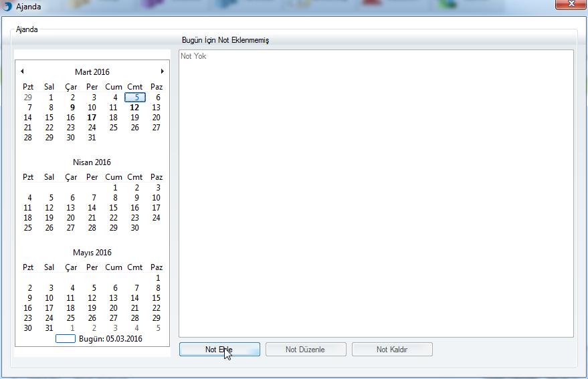Screen dimensions: 588x379
Task: Select April 1 in Nisan 2016
Action: 115,188
